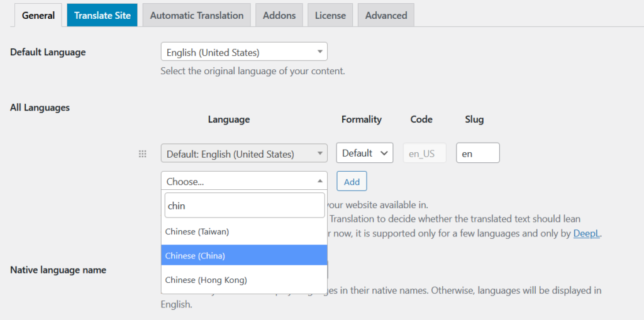Image resolution: width=644 pixels, height=320 pixels.
Task: Click the search box containing chin
Action: point(245,206)
